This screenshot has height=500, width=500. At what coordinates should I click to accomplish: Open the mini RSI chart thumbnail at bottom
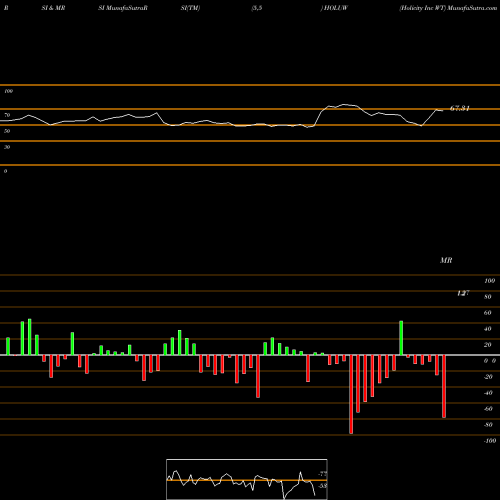click(247, 479)
